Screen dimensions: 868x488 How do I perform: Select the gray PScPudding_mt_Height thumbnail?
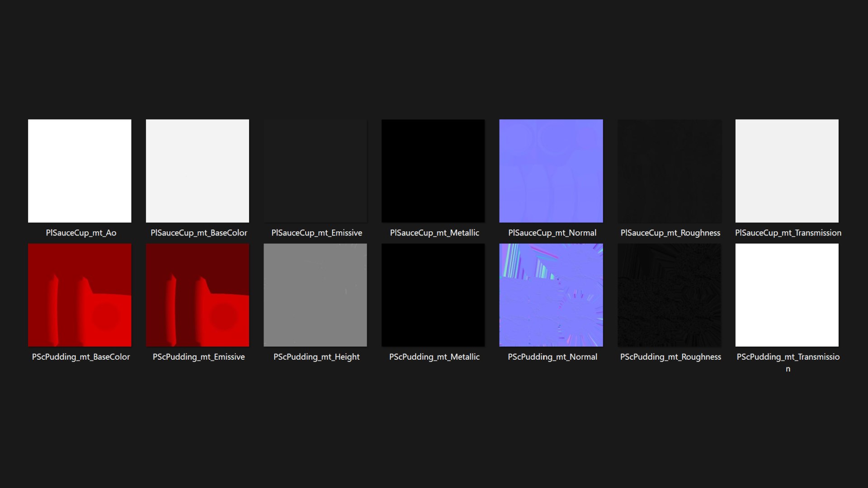[315, 295]
